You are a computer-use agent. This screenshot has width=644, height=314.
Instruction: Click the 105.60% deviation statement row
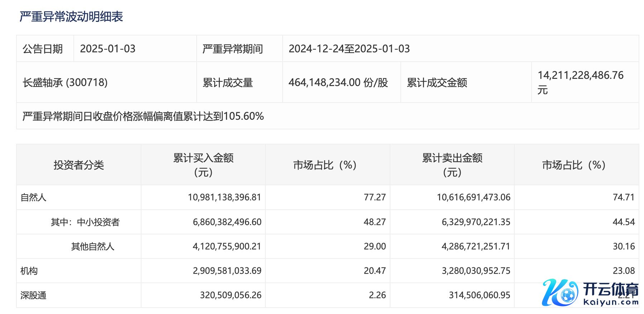(143, 116)
